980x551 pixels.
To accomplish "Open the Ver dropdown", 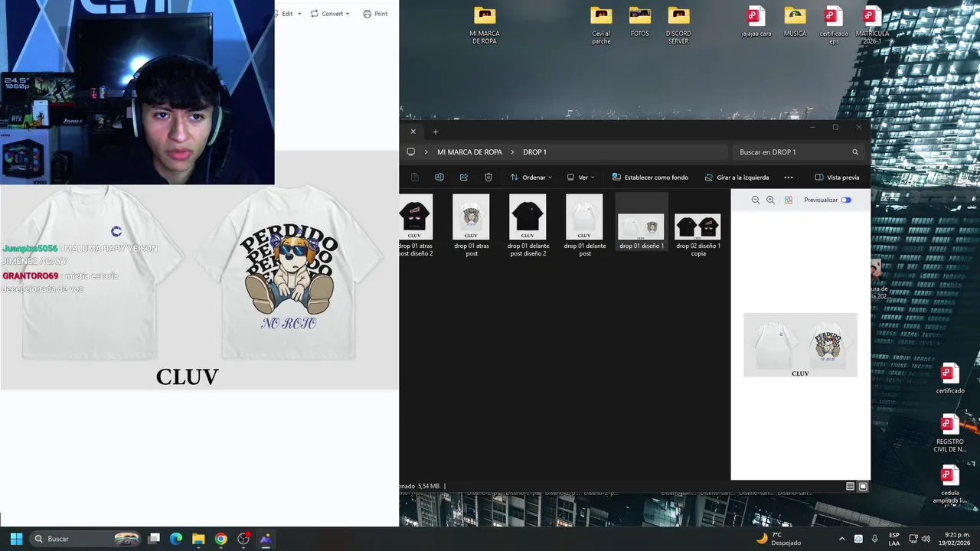I will click(581, 177).
